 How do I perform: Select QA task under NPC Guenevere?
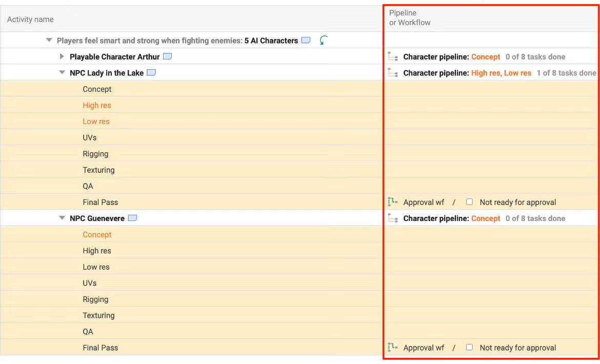(x=88, y=332)
